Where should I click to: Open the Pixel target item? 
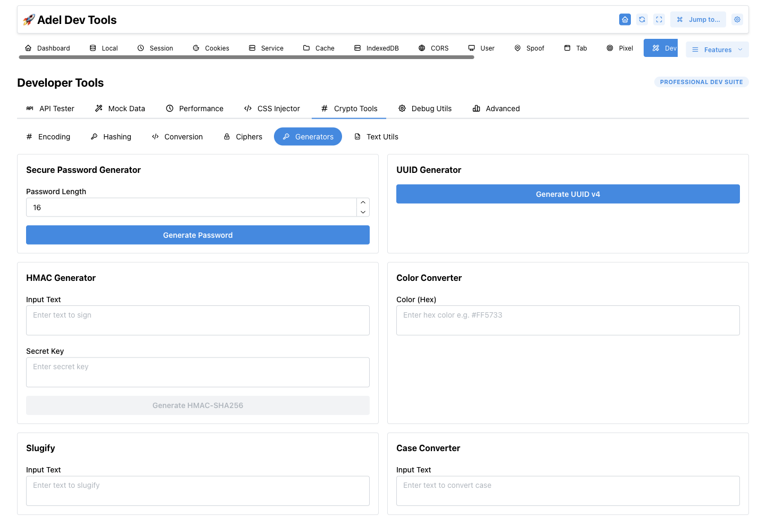(620, 48)
